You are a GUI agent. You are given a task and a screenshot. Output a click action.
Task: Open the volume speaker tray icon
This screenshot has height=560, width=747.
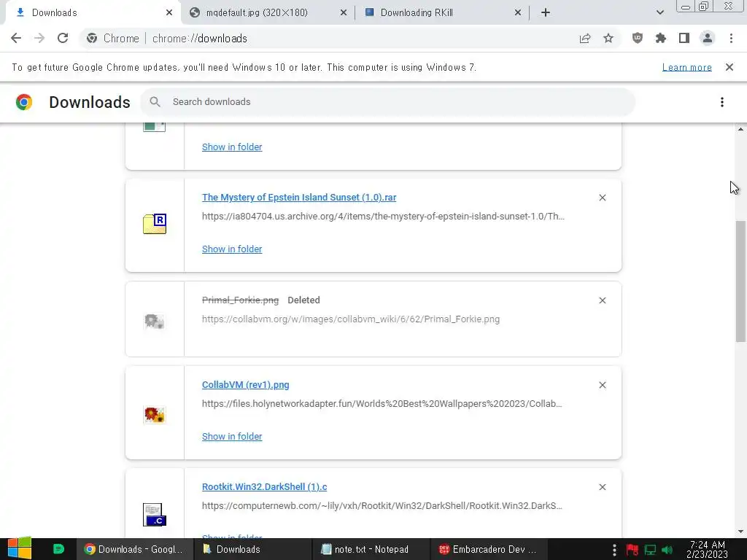(x=667, y=550)
